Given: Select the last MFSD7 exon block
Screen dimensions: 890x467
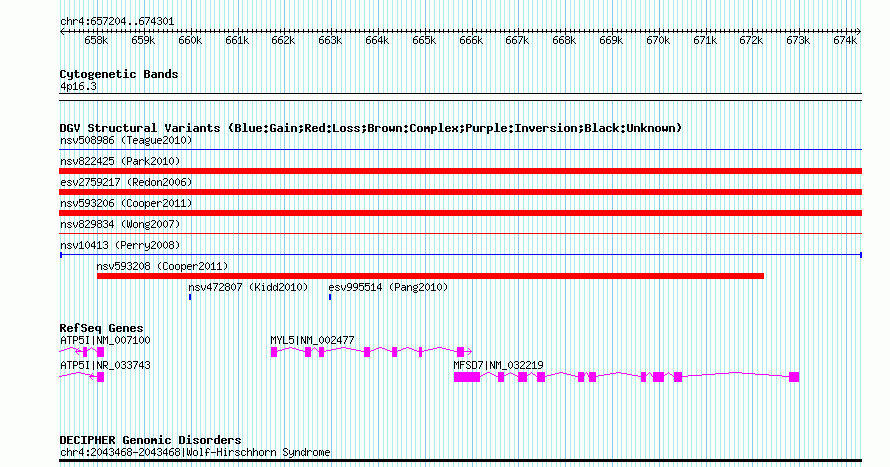Looking at the screenshot, I should [x=794, y=377].
